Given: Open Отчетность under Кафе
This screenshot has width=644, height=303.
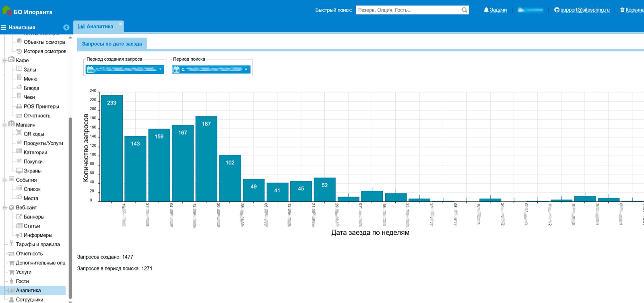Looking at the screenshot, I should click(x=37, y=116).
